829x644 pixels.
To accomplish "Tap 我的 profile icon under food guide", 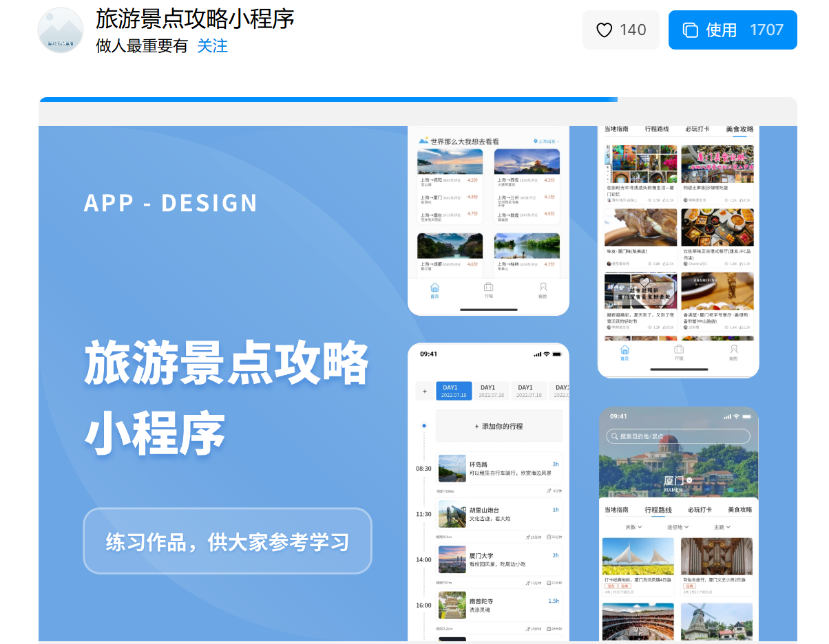I will pos(733,352).
